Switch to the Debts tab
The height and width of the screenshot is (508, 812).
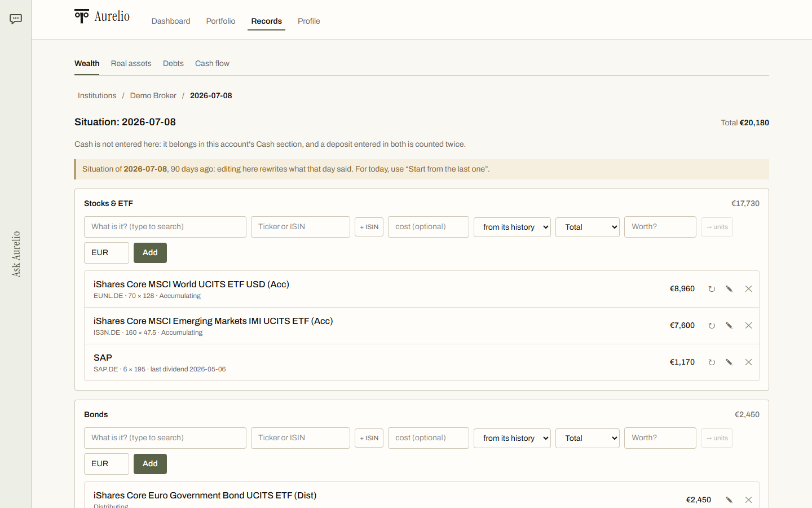point(173,63)
